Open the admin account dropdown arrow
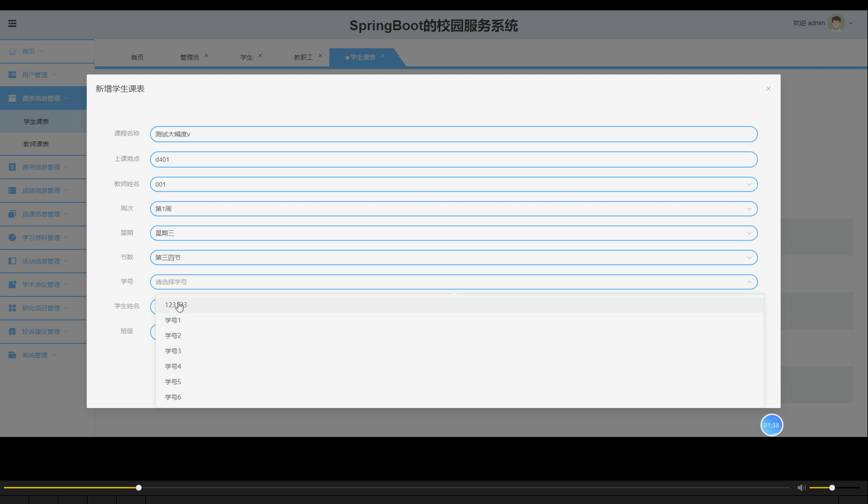Screen dimensions: 868x504 851,23
